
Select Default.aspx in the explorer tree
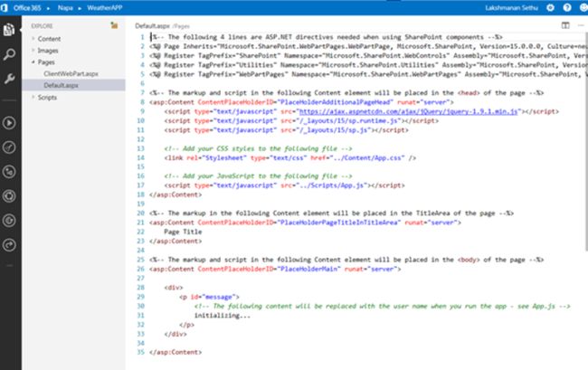[73, 85]
